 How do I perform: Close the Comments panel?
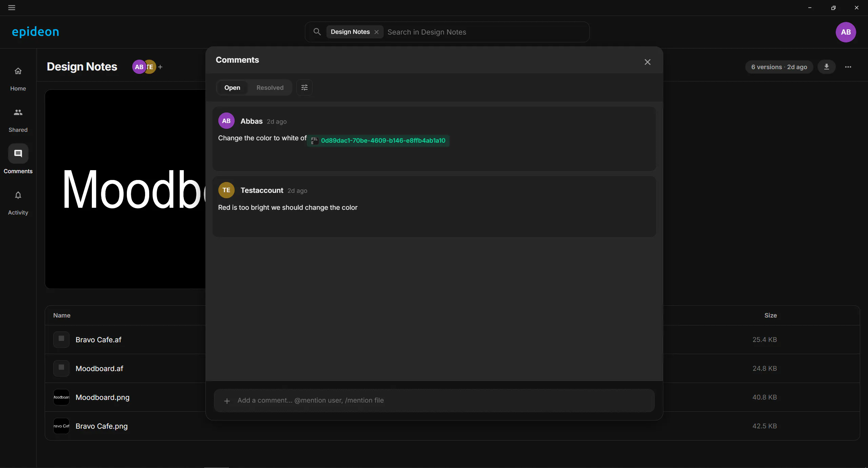pyautogui.click(x=648, y=62)
